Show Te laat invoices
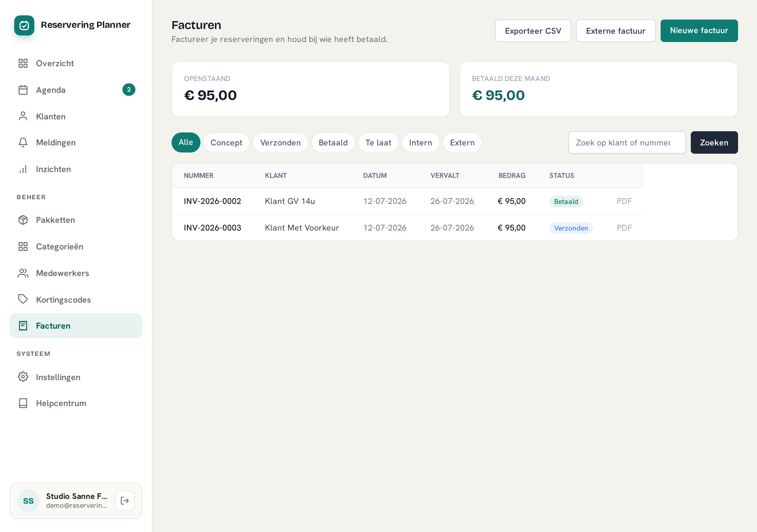The height and width of the screenshot is (532, 757). pos(378,142)
